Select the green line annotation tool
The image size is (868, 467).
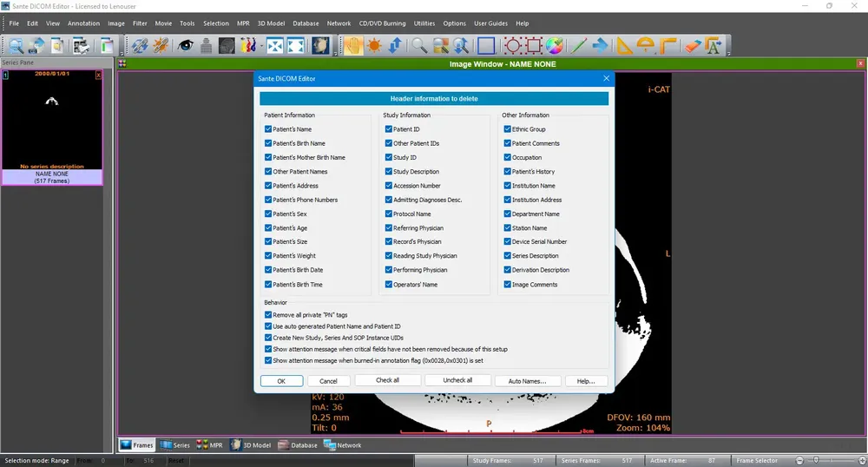coord(578,45)
